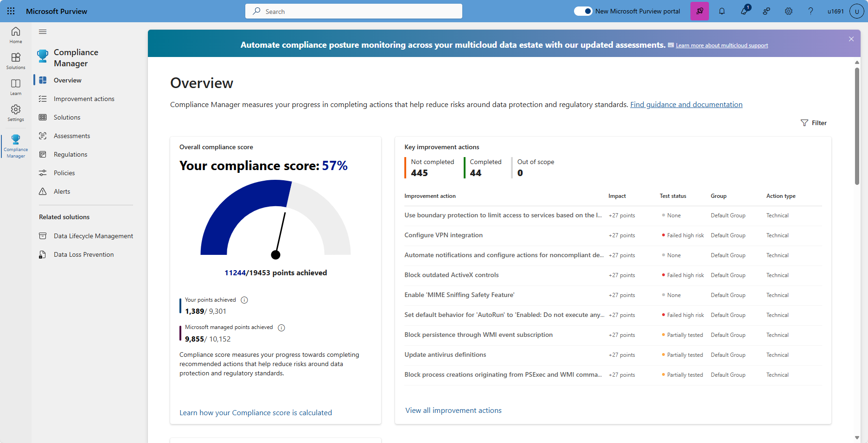This screenshot has width=868, height=443.
Task: Open notifications bell in top bar
Action: click(x=721, y=11)
